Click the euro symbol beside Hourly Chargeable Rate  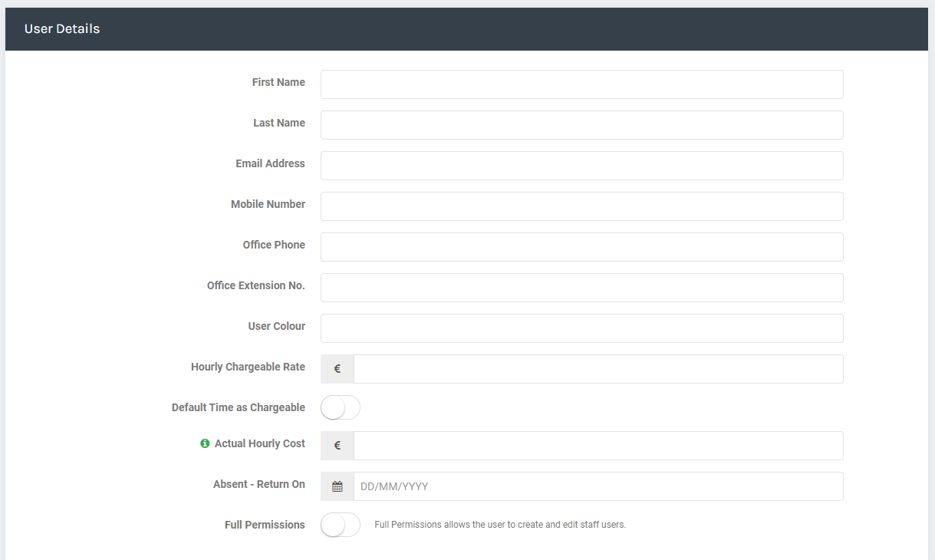click(x=337, y=369)
